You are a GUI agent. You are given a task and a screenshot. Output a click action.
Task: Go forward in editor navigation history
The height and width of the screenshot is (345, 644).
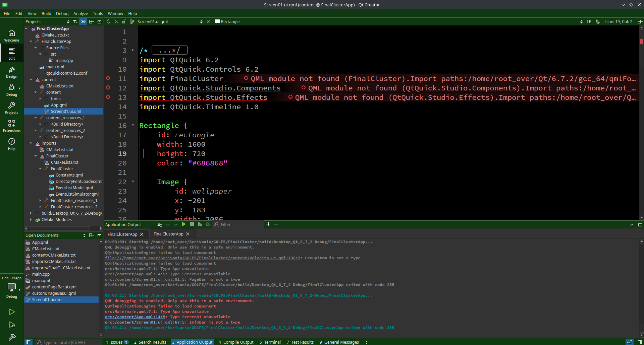tap(116, 21)
